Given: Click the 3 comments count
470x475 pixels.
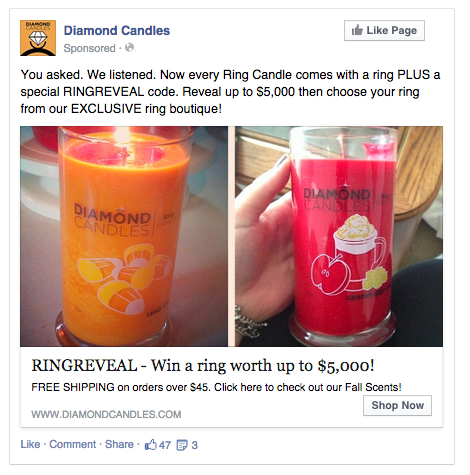Looking at the screenshot, I should [x=195, y=445].
